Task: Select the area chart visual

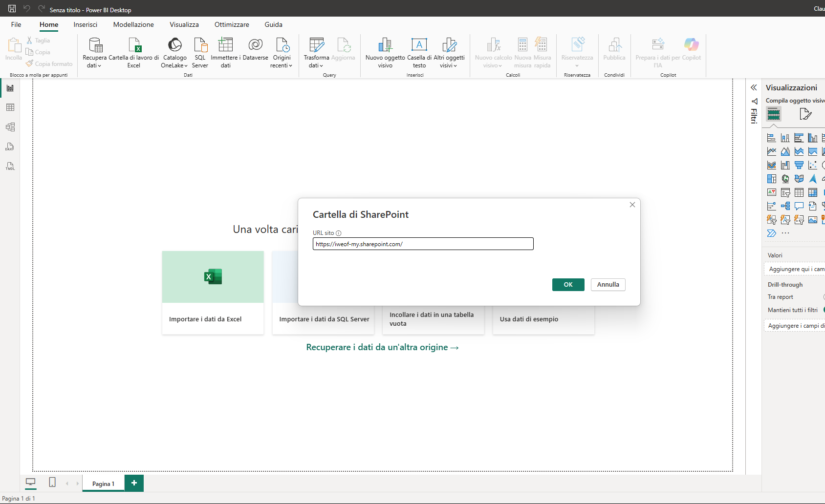Action: [x=785, y=151]
